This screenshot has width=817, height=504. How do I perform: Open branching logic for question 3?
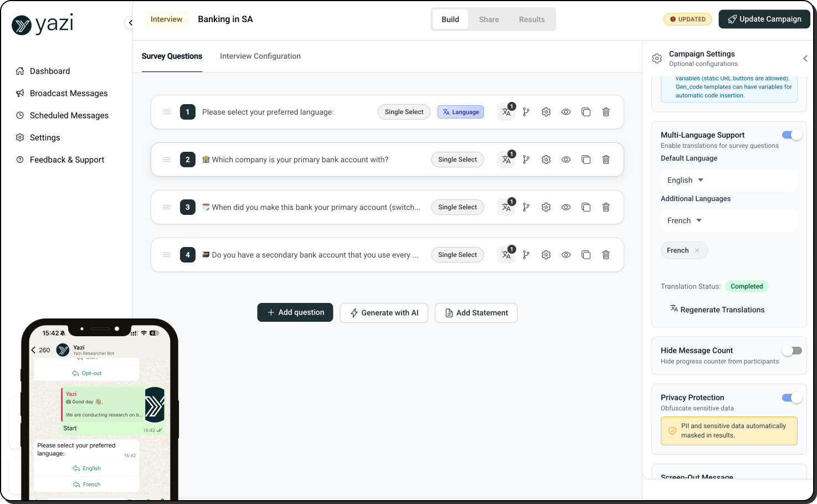pyautogui.click(x=526, y=207)
